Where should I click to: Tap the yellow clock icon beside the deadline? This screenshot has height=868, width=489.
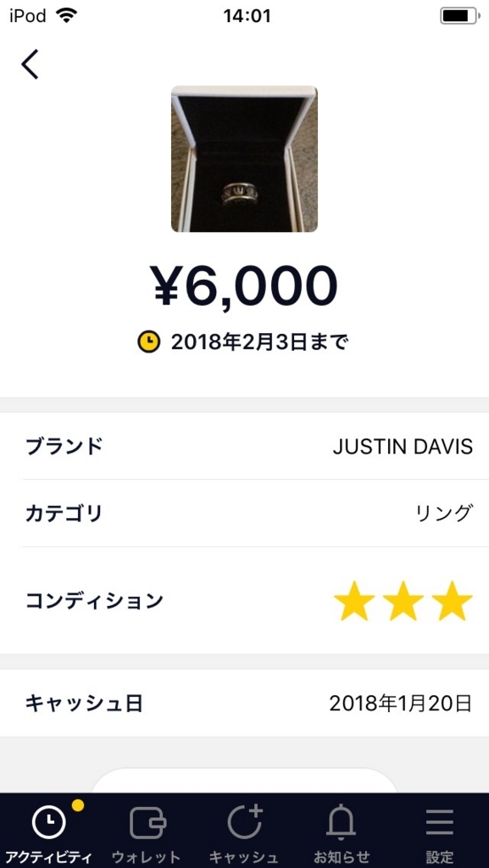pyautogui.click(x=149, y=342)
